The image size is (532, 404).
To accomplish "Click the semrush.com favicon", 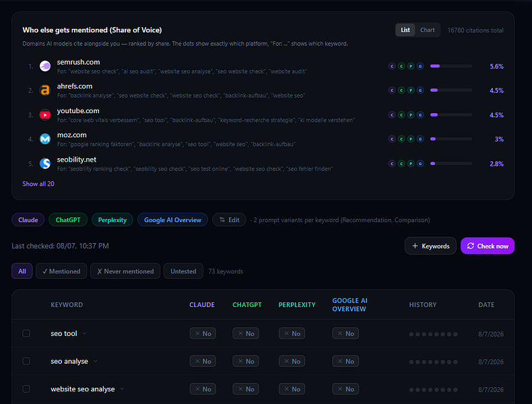I will [45, 66].
